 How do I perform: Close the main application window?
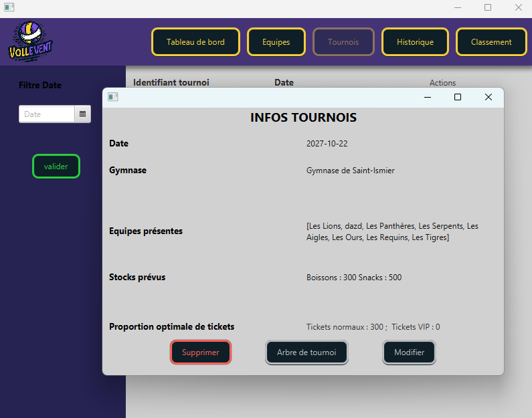click(519, 7)
